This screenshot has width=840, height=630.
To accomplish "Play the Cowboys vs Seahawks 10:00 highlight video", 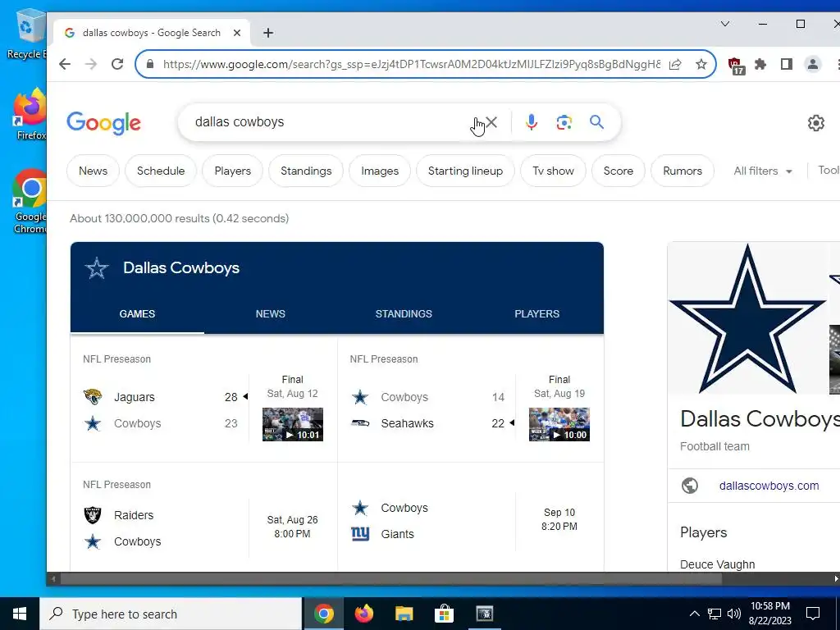I will click(x=559, y=424).
